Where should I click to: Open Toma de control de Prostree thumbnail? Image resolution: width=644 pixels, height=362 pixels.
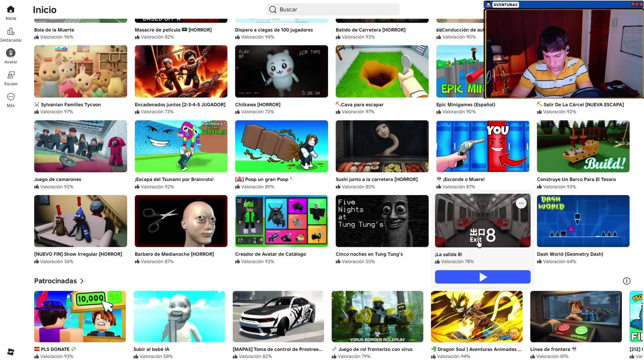tap(278, 317)
